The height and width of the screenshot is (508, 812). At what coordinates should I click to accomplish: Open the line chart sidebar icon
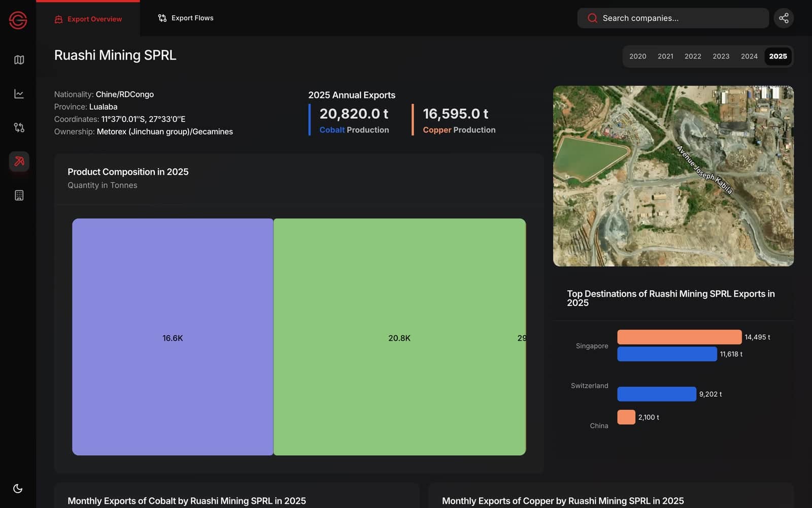[x=19, y=94]
